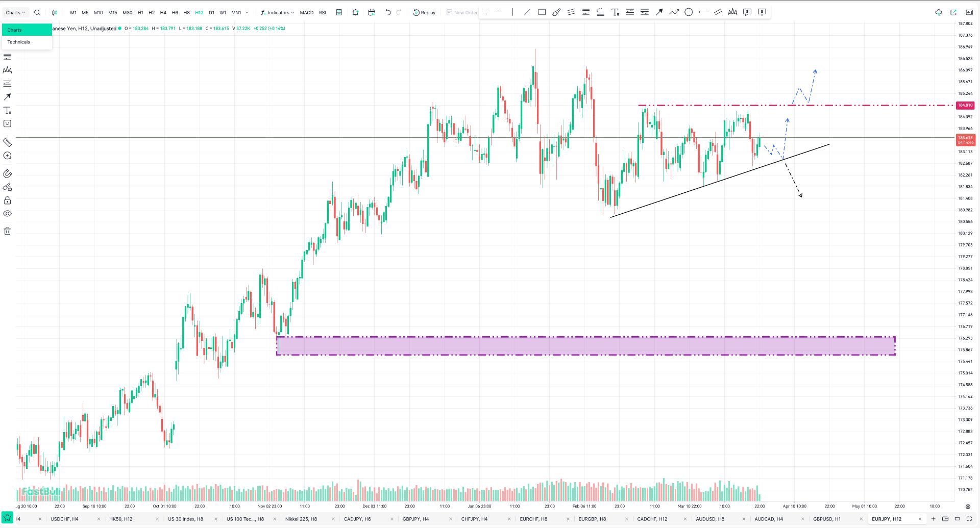
Task: Hide all drawings with eye icon
Action: click(x=7, y=214)
